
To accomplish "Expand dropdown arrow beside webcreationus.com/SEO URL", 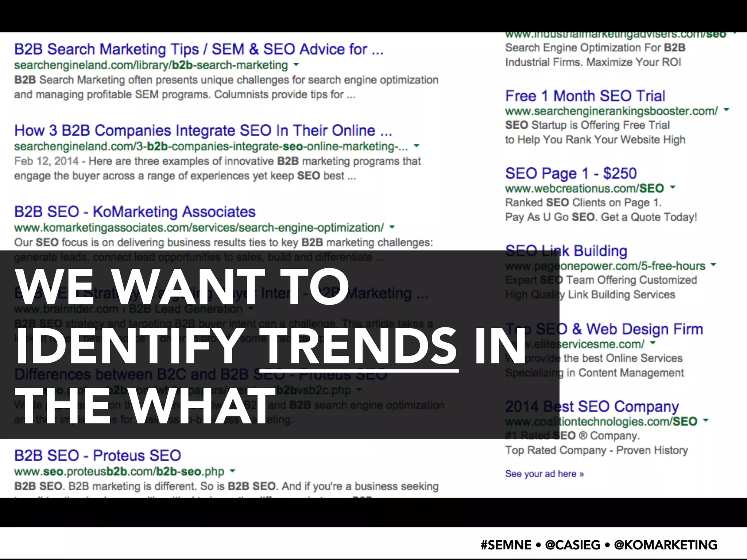I will 673,187.
